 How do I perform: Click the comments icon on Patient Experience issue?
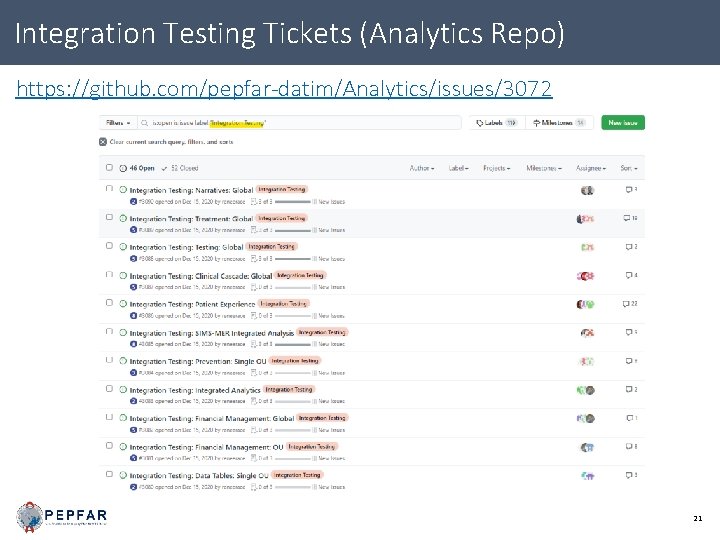(x=626, y=304)
